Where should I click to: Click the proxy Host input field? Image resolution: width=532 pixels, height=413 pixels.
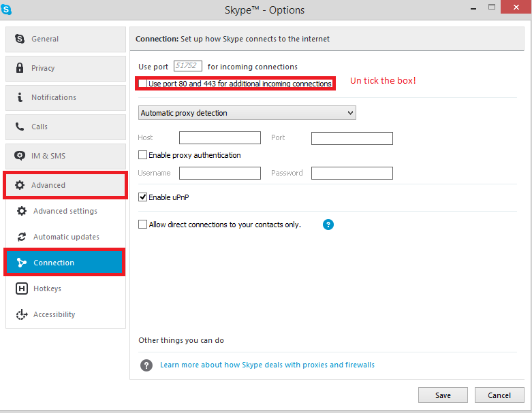[x=220, y=138]
